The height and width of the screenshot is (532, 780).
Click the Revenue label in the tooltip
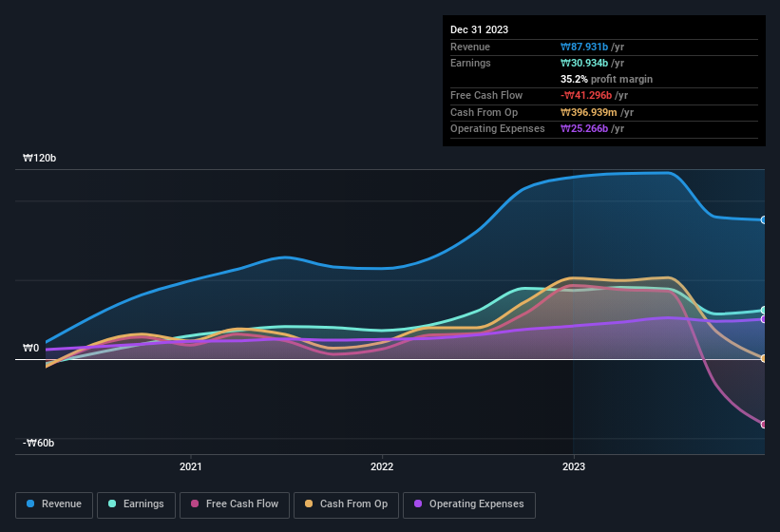pyautogui.click(x=470, y=47)
